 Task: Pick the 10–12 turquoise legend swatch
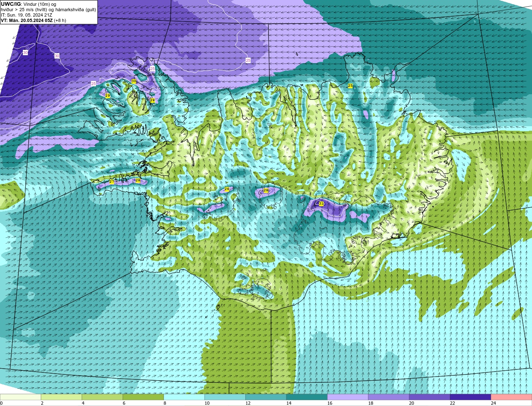225,397
